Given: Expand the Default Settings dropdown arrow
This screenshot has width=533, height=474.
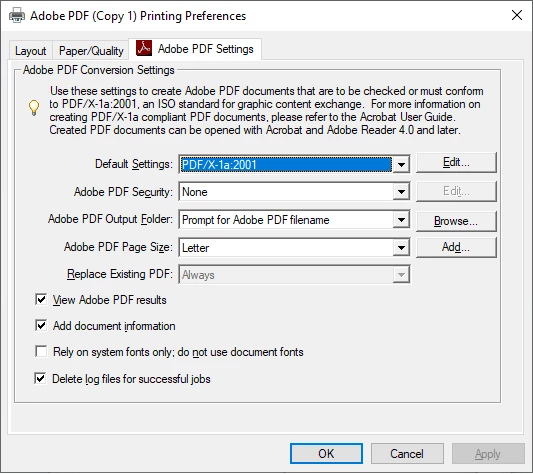Looking at the screenshot, I should 401,165.
